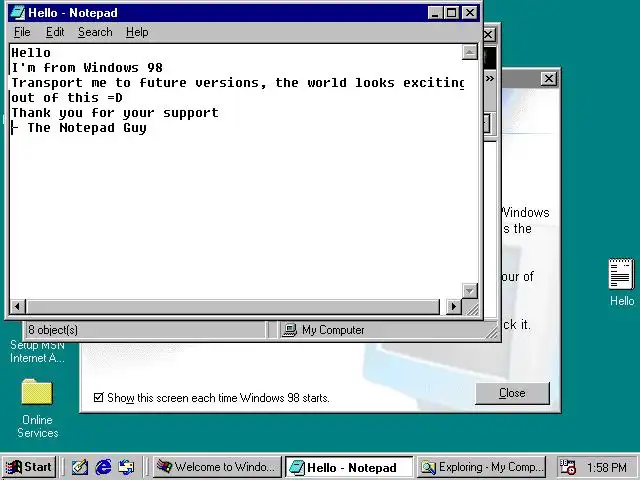The width and height of the screenshot is (640, 480).
Task: Click the vertical scrollbar down arrow in Notepad
Action: (x=470, y=291)
